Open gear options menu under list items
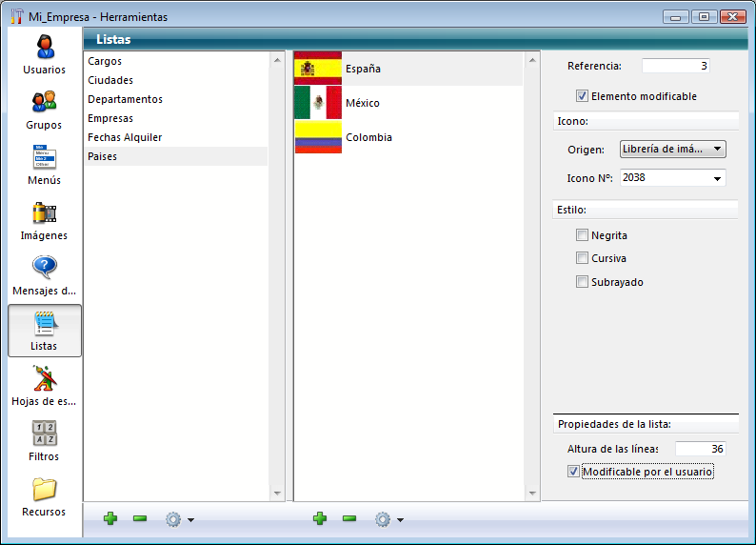The image size is (756, 545). pos(388,519)
